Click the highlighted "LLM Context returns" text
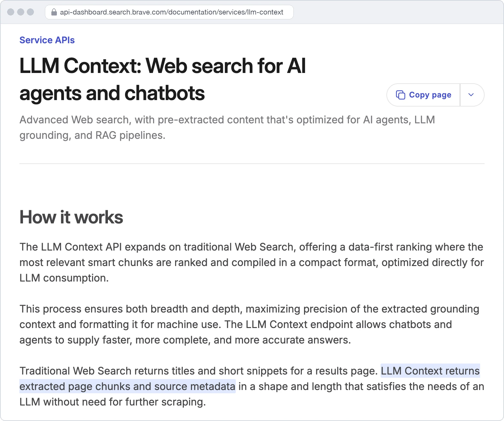Viewport: 504px width, 421px height. tap(430, 371)
